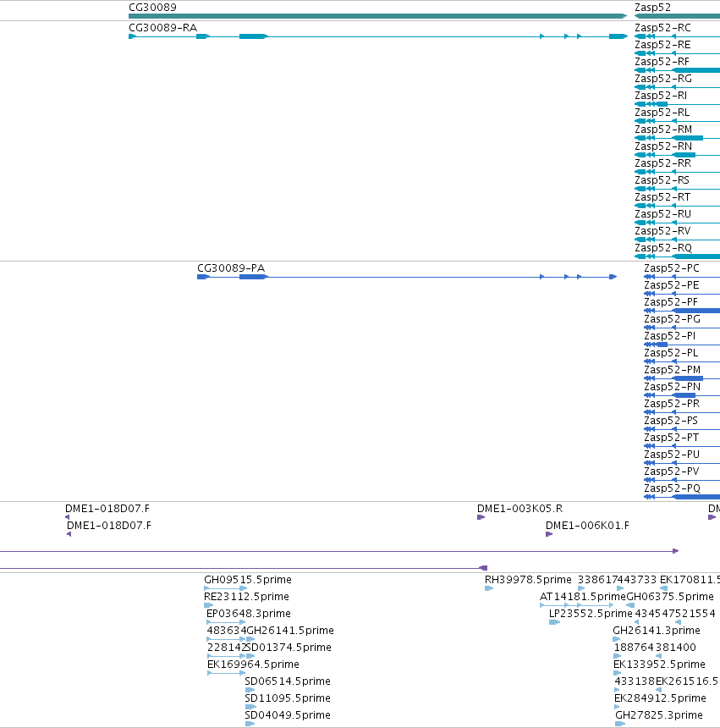This screenshot has width=720, height=728.
Task: Select EST EK284912.5prime
Action: (660, 698)
